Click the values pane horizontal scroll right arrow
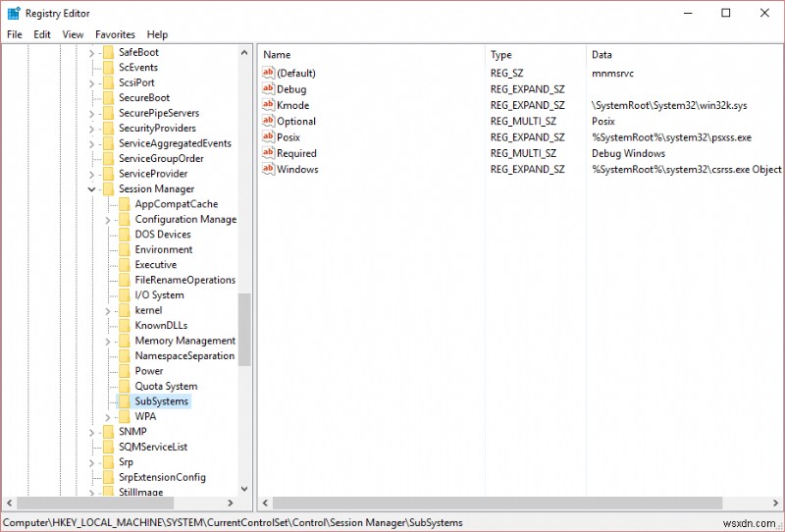The width and height of the screenshot is (785, 532). tap(775, 503)
